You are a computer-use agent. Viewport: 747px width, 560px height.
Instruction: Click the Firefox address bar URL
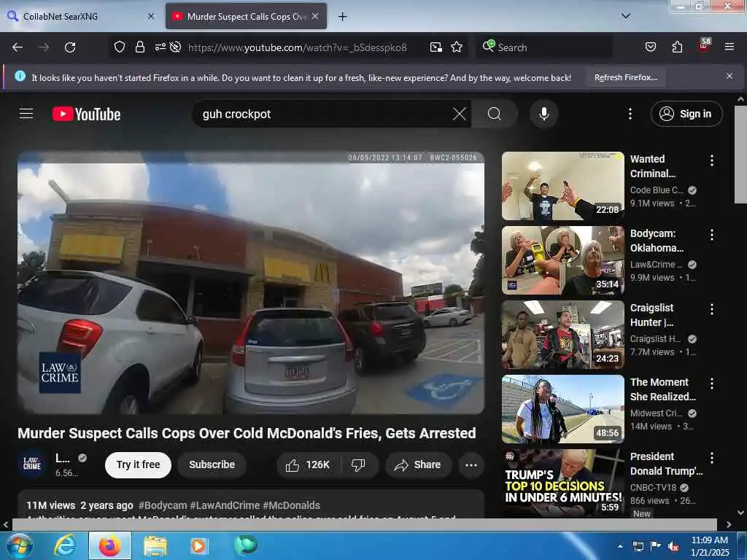pos(298,47)
